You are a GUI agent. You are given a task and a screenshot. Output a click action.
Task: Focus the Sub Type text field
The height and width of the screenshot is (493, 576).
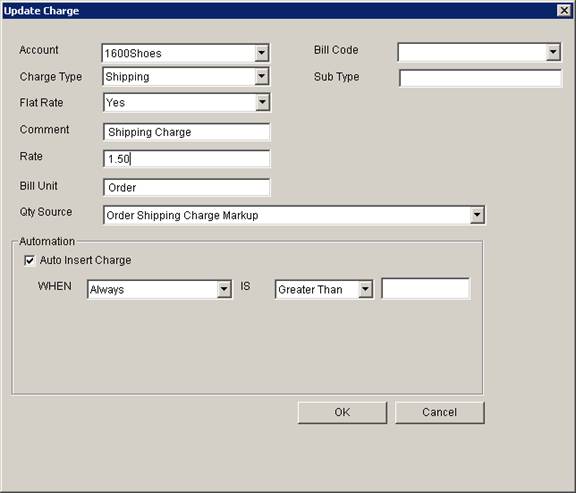pyautogui.click(x=480, y=78)
